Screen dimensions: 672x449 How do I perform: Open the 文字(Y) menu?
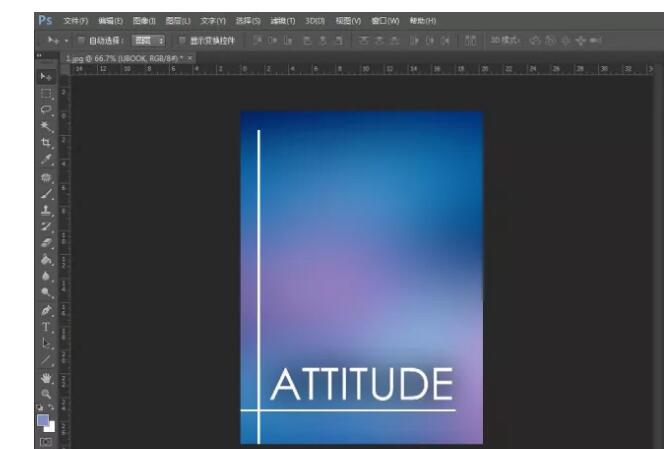click(x=213, y=21)
